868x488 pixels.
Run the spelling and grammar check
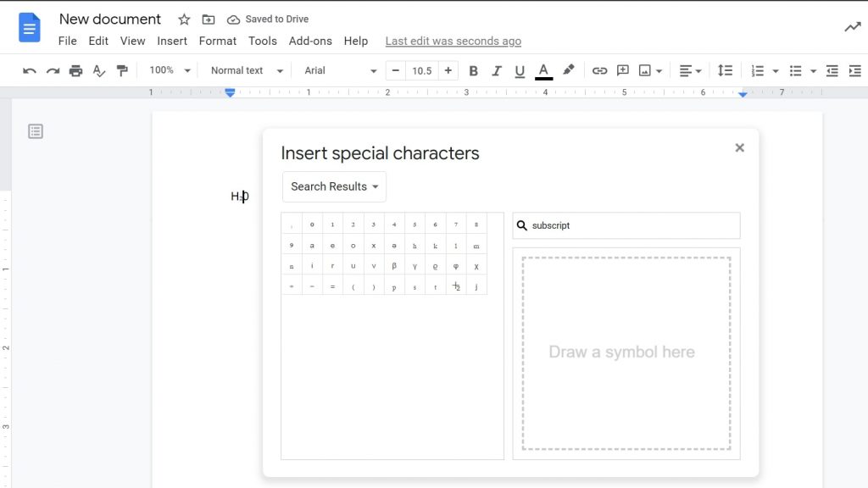click(99, 70)
